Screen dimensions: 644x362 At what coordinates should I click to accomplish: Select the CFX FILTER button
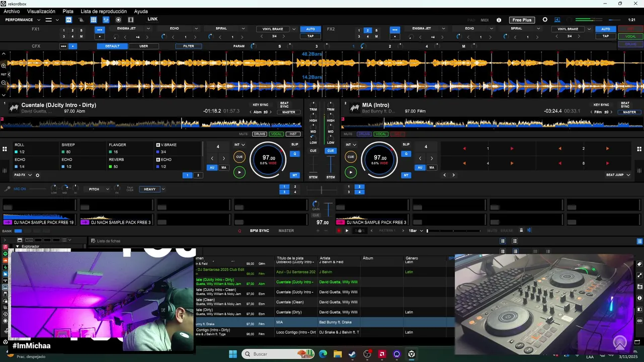tap(189, 46)
